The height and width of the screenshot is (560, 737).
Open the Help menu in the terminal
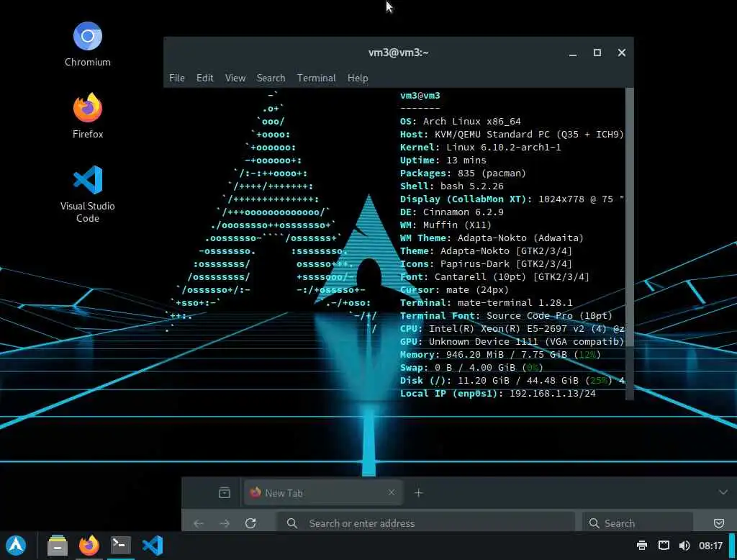(x=358, y=78)
